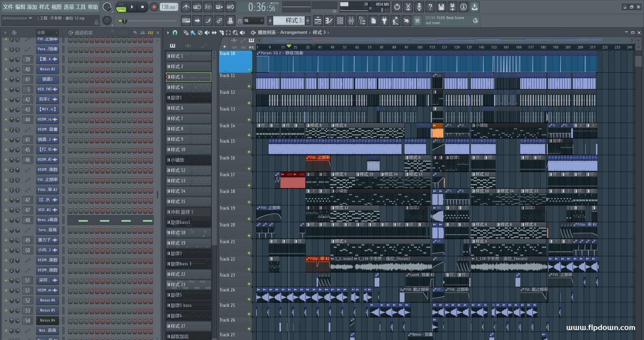Toggle SONG/PAT playback mode
Image resolution: width=644 pixels, height=340 pixels.
[121, 7]
